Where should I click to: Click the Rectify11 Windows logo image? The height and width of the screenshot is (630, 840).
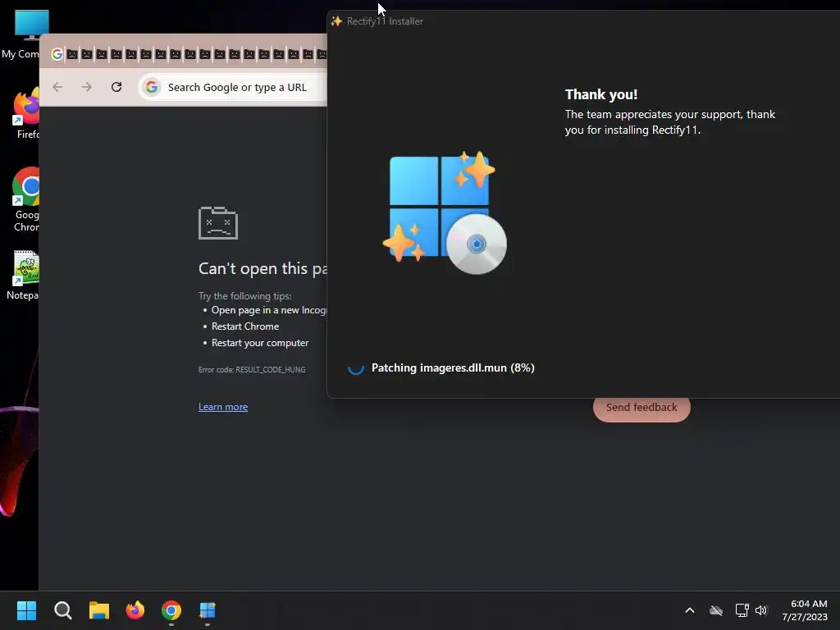pos(445,212)
